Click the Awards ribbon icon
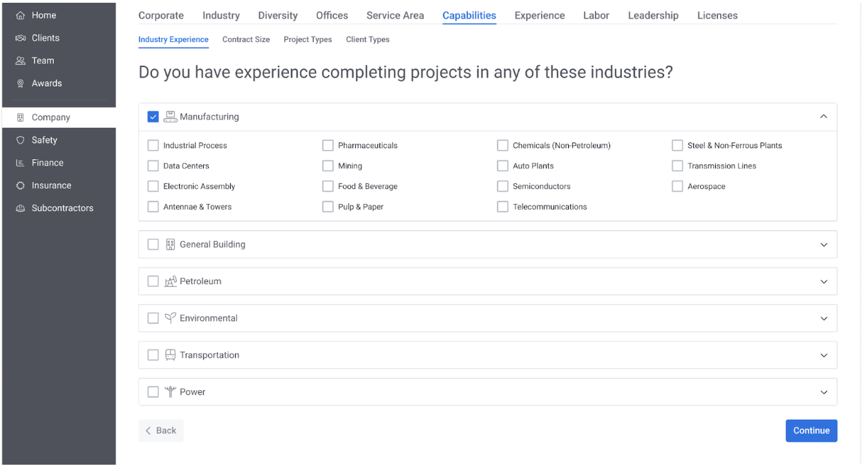The image size is (868, 473). [x=20, y=84]
